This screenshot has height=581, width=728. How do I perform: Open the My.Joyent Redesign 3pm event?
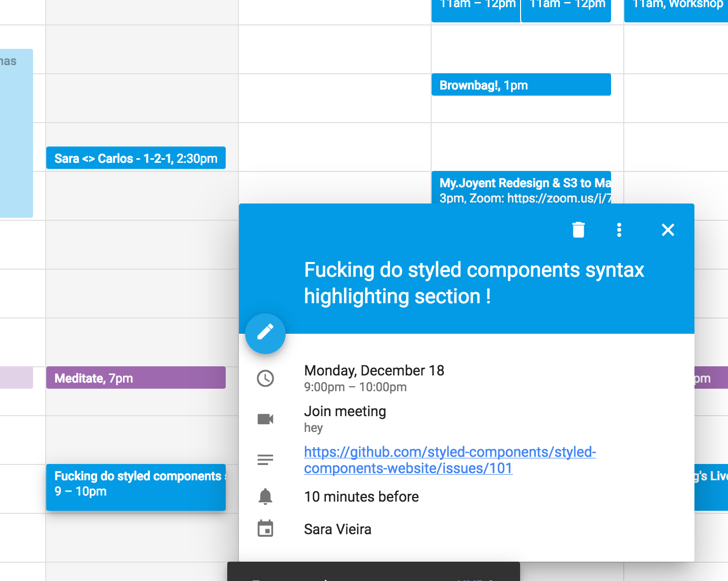[x=521, y=187]
